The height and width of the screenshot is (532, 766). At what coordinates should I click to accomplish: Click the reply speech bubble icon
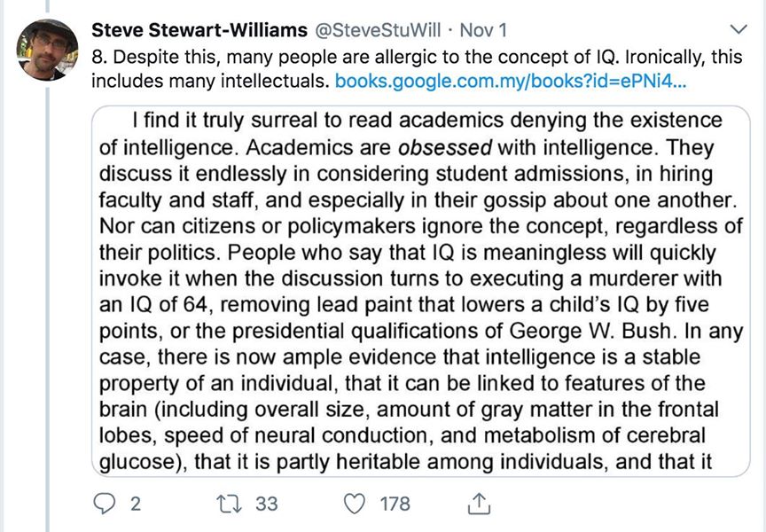pos(105,504)
